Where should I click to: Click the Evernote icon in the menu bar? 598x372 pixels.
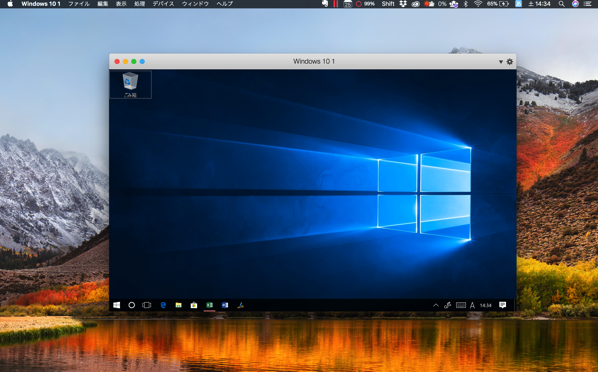pyautogui.click(x=325, y=4)
